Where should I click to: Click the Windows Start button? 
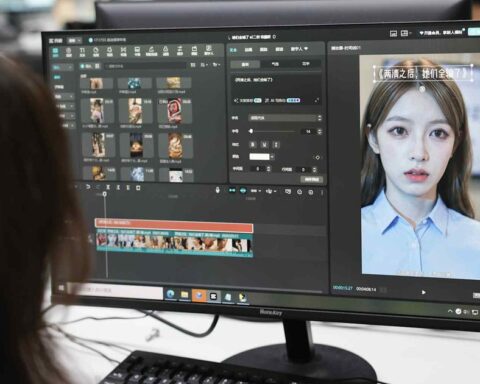pos(62,288)
